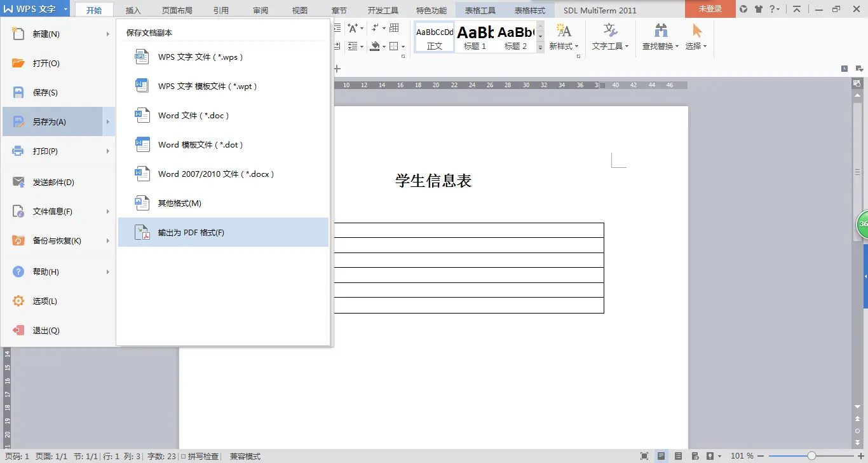Click the line spacing icon
The height and width of the screenshot is (463, 868).
(353, 46)
